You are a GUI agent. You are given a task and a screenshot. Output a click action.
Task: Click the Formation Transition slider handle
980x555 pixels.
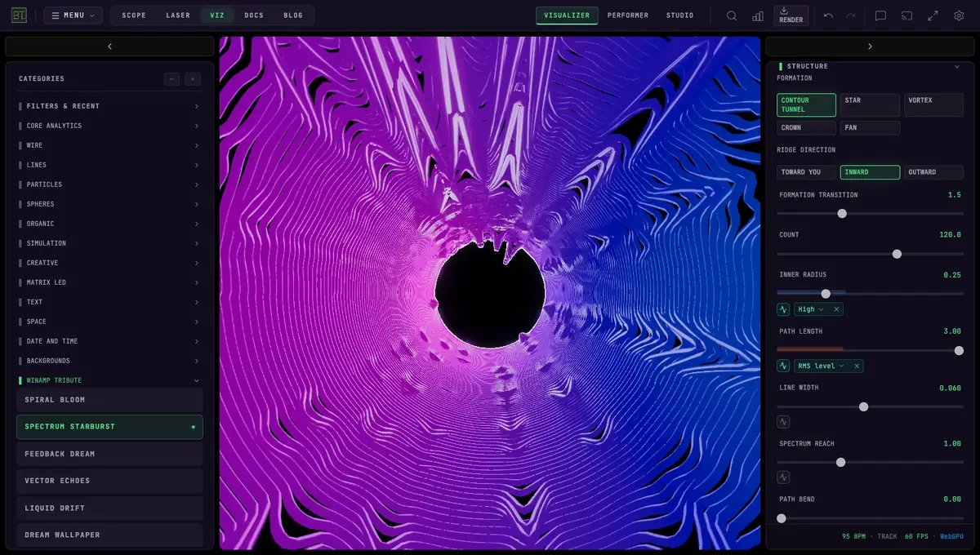coord(842,213)
